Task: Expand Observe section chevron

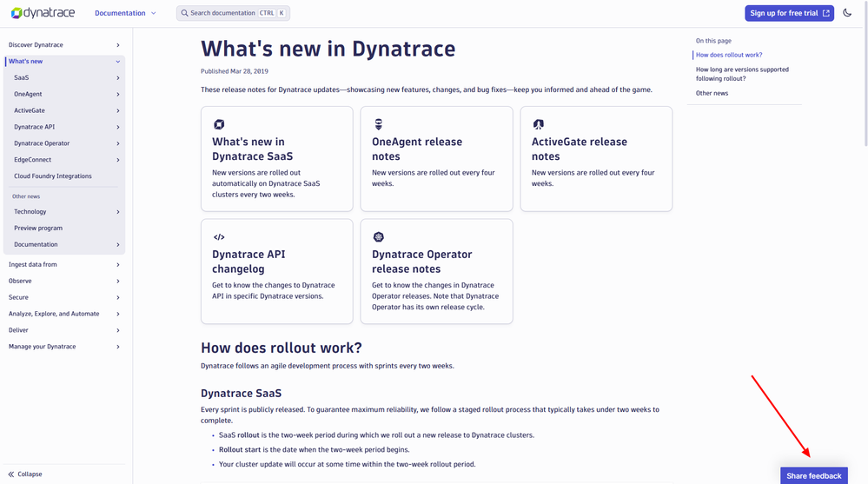Action: (x=118, y=281)
